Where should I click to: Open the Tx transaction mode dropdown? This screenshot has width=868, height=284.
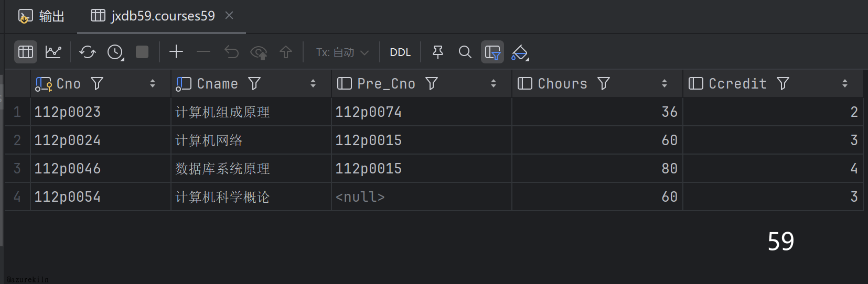(342, 52)
